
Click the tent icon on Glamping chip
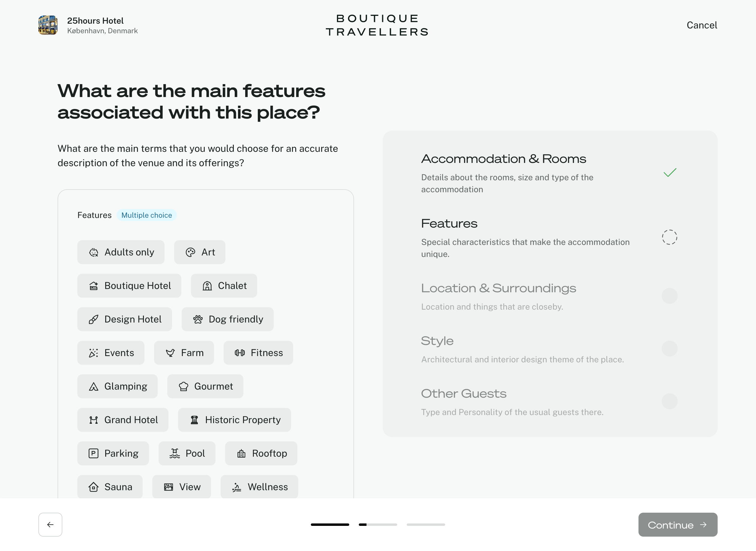[94, 386]
